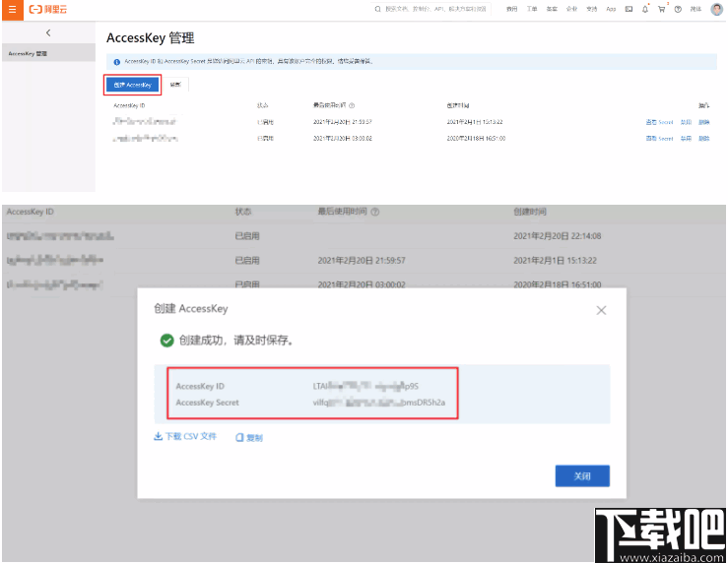Image resolution: width=728 pixels, height=563 pixels.
Task: Click the Alibaba Cloud logo
Action: point(48,9)
